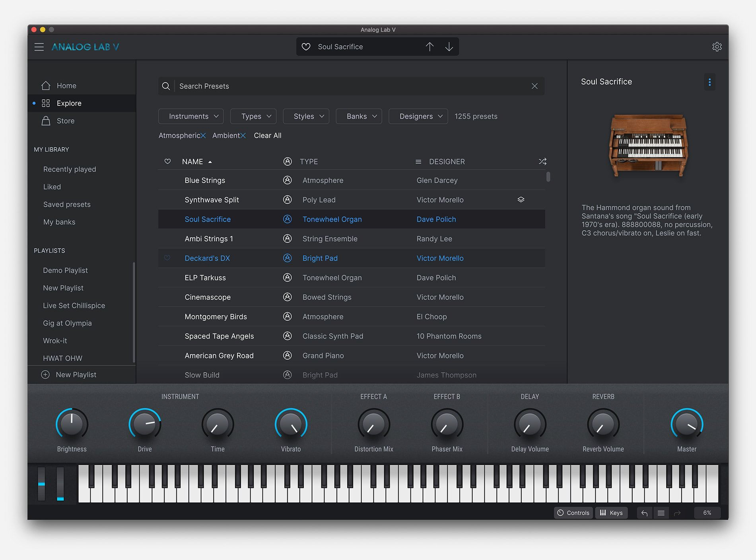Image resolution: width=756 pixels, height=560 pixels.
Task: Expand the Styles filter dropdown
Action: coord(306,116)
